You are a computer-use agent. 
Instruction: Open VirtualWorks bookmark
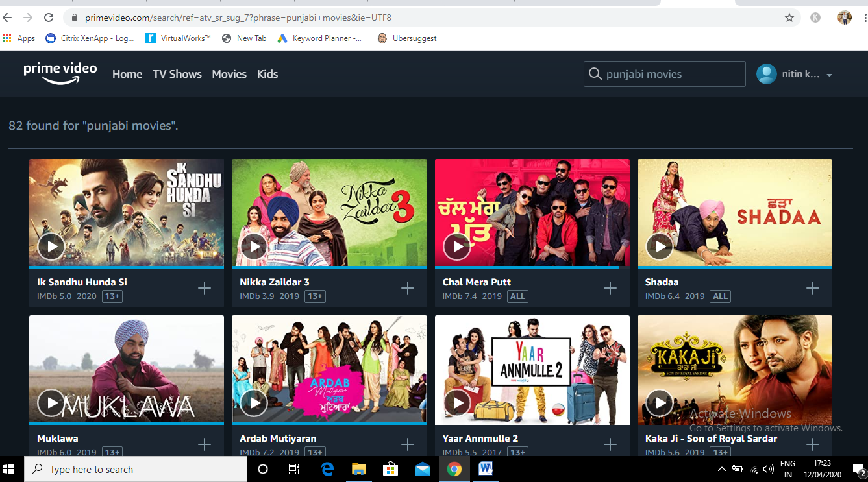coord(179,38)
